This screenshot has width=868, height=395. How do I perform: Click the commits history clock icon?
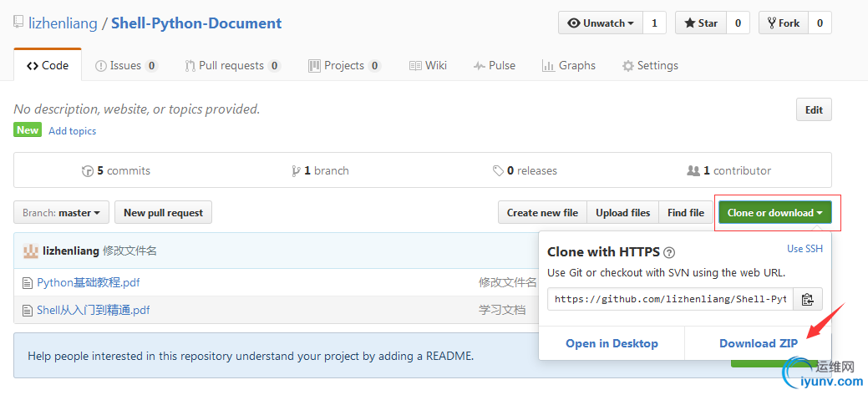88,171
